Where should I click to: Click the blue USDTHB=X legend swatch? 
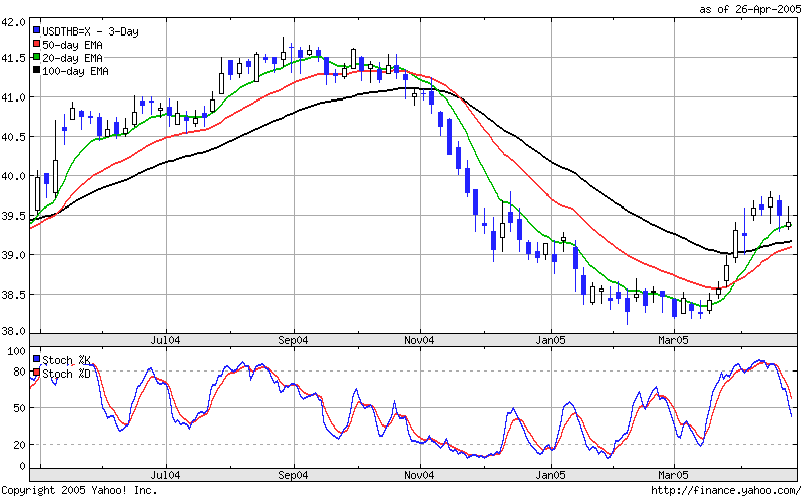click(x=36, y=31)
